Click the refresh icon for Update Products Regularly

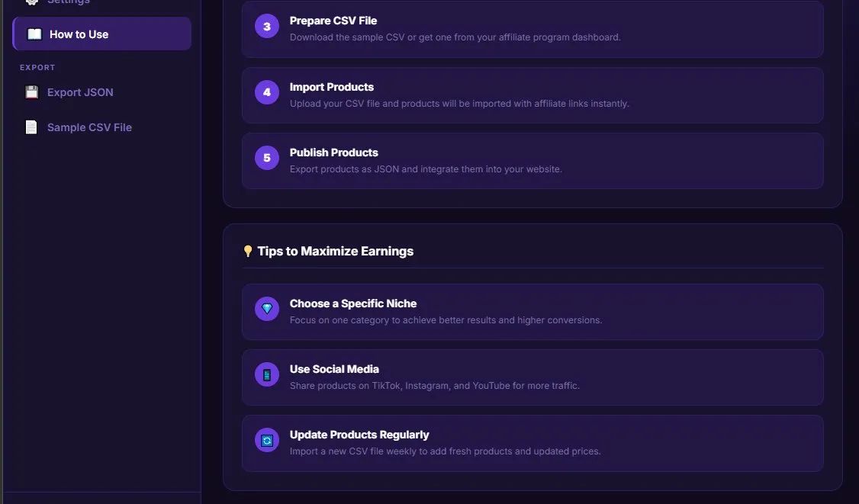[x=267, y=440]
